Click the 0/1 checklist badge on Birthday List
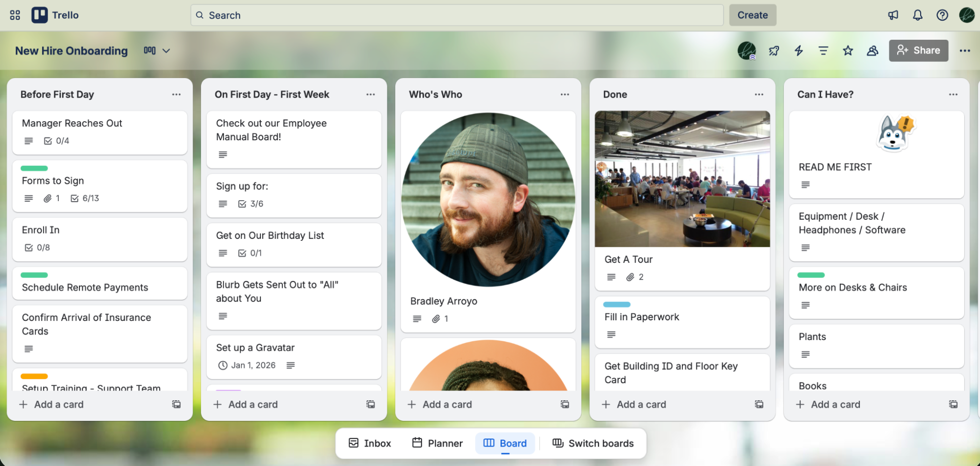980x466 pixels. 250,253
